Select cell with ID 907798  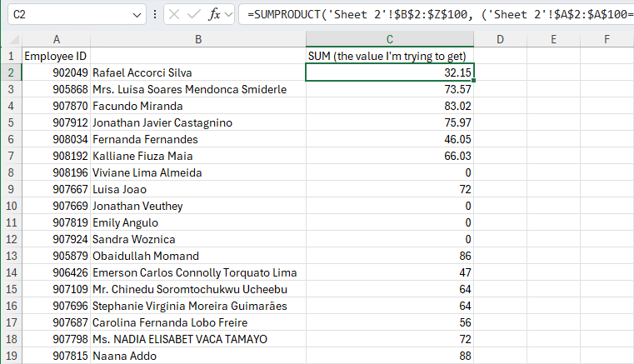tap(56, 339)
